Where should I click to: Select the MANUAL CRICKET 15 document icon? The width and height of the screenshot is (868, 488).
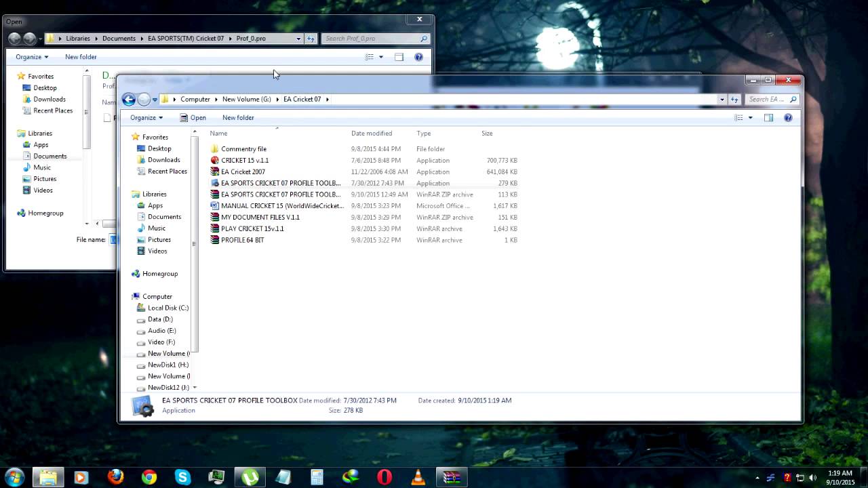click(x=214, y=206)
